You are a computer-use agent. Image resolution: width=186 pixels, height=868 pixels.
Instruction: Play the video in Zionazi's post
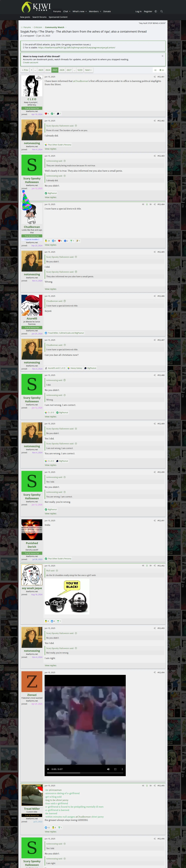[48, 769]
